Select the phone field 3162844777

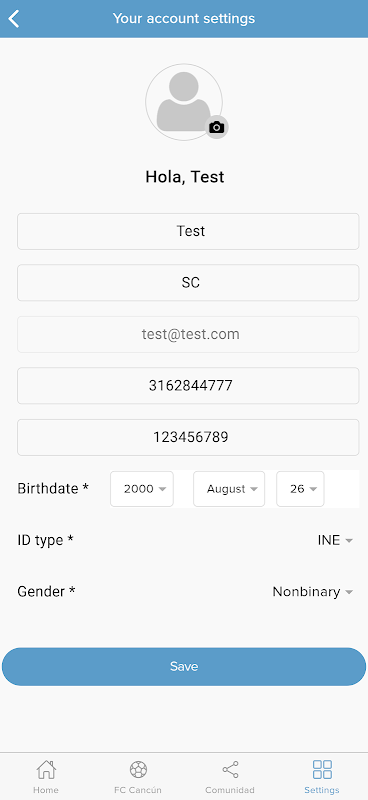coord(188,386)
